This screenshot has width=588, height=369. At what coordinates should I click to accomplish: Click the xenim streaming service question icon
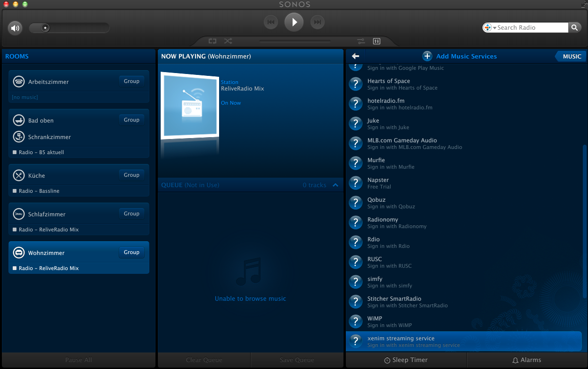click(355, 341)
